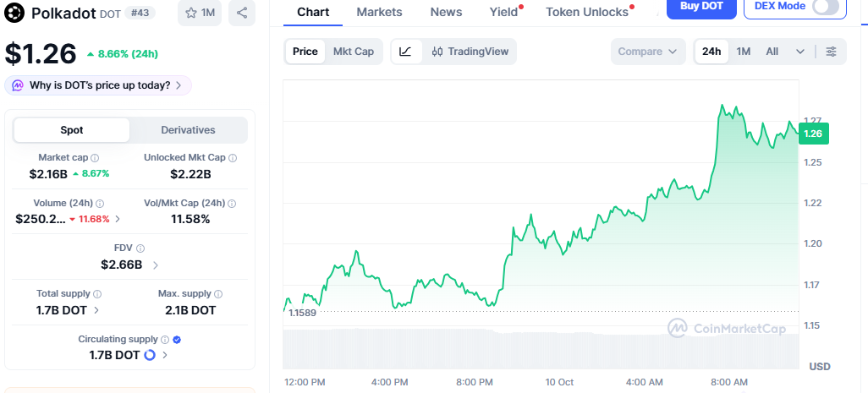Click the Polkadot logo icon

[14, 13]
